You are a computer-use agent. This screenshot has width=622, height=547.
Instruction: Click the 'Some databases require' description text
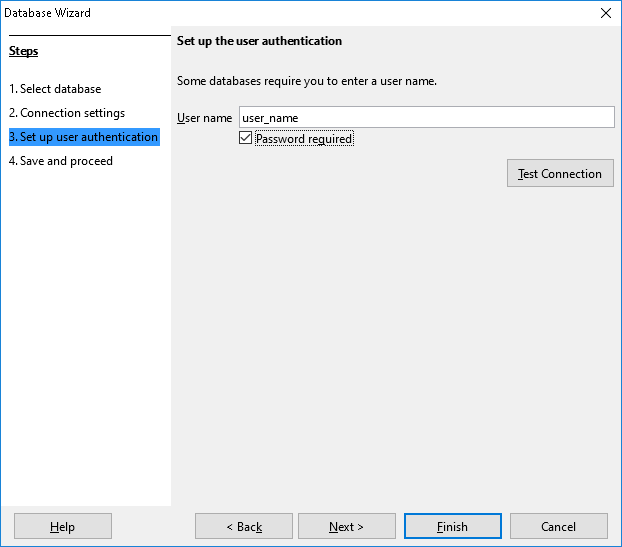point(306,80)
